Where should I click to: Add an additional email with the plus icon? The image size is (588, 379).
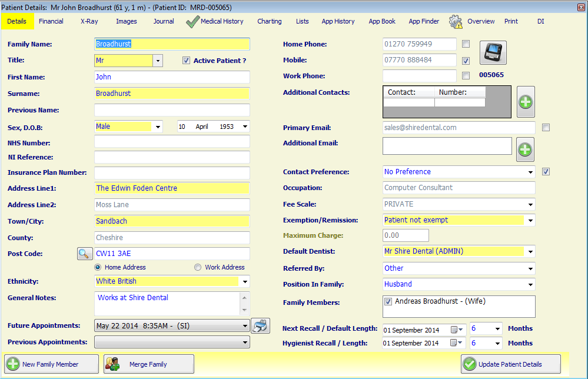pyautogui.click(x=525, y=149)
